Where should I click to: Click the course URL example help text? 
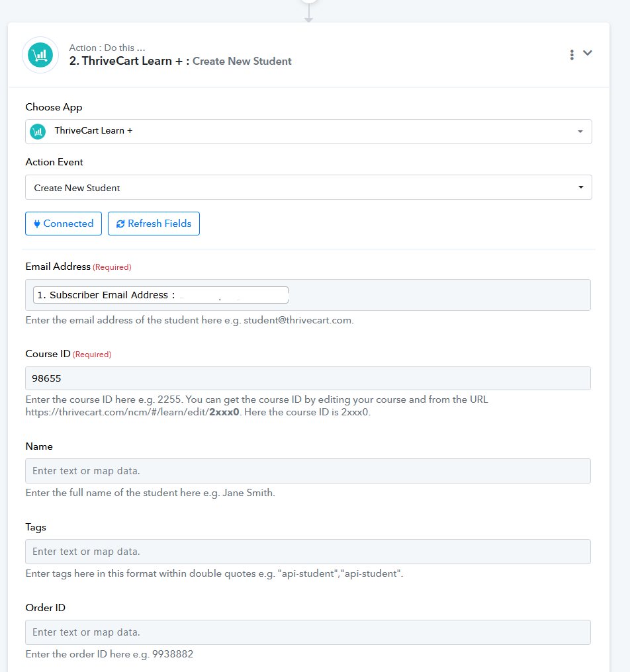click(x=257, y=406)
